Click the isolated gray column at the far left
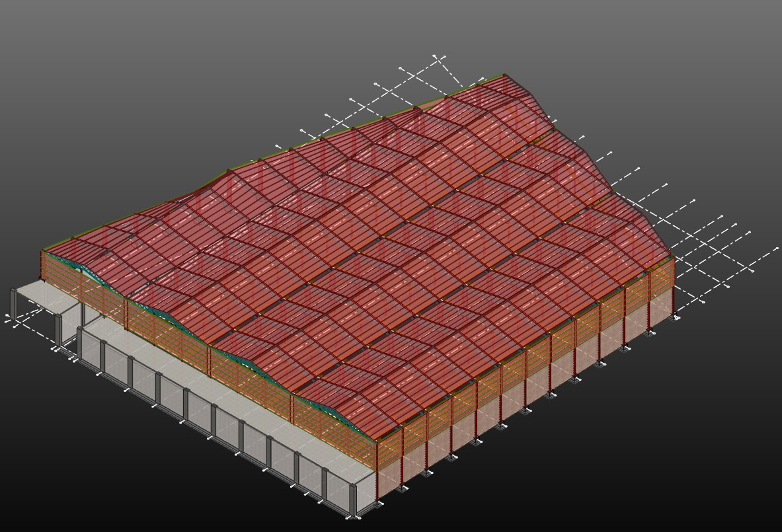The width and height of the screenshot is (782, 532). click(x=13, y=304)
